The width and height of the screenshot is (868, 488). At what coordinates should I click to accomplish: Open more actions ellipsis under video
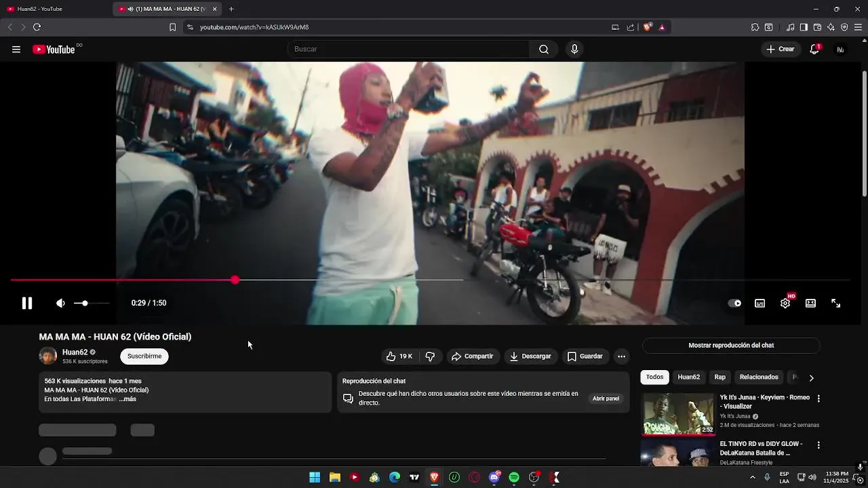coord(621,356)
